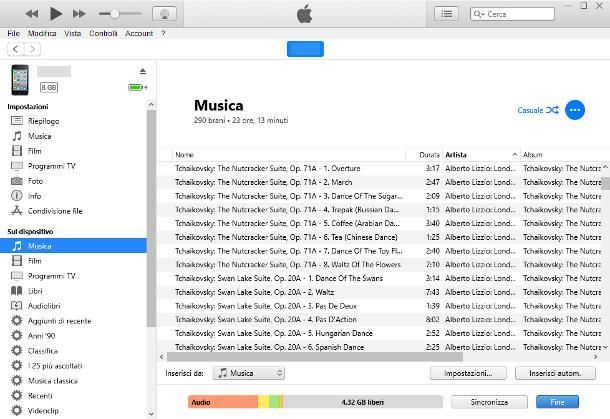Open the Account menu
This screenshot has height=419, width=610.
click(x=139, y=33)
